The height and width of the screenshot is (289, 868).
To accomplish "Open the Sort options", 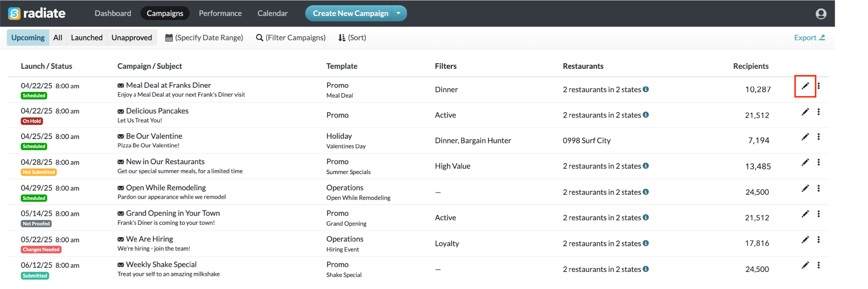I will [352, 38].
